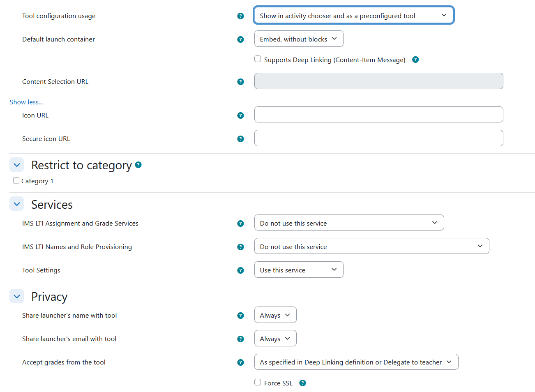Click the help icon for Icon URL
This screenshot has height=392, width=535.
pos(241,115)
